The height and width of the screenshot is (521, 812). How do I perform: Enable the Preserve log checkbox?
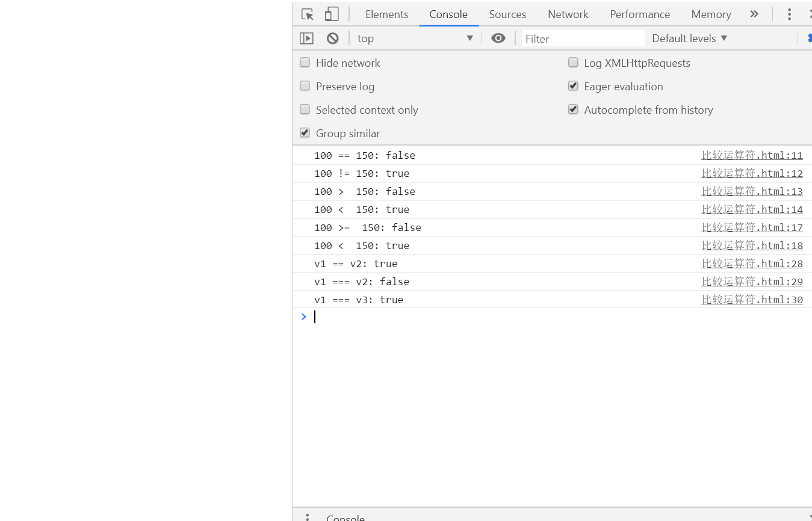coord(305,86)
